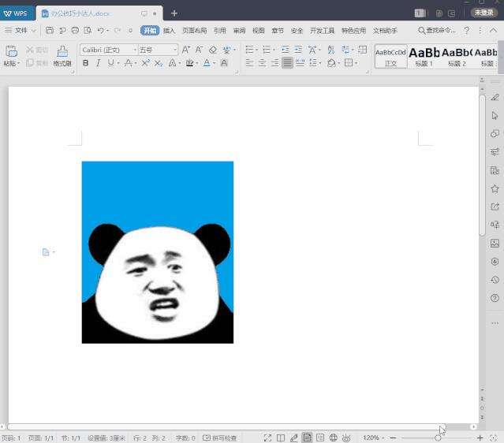Select the superscript icon

pyautogui.click(x=145, y=63)
